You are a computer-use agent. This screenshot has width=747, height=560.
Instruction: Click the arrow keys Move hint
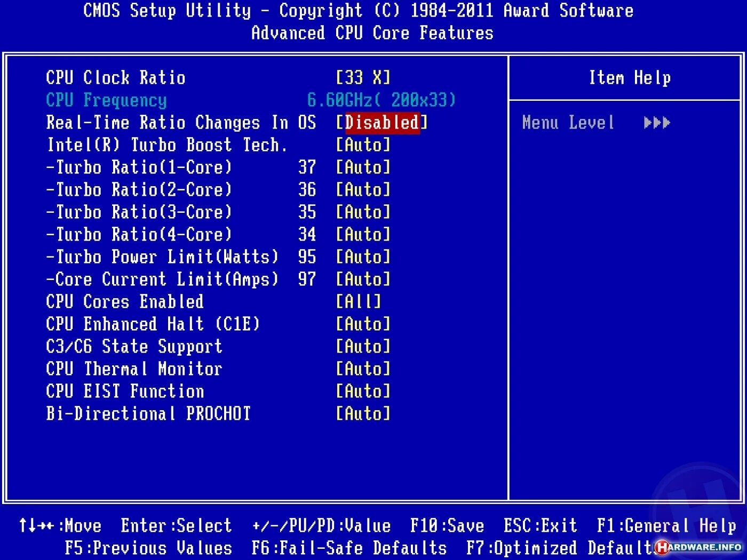click(x=60, y=526)
